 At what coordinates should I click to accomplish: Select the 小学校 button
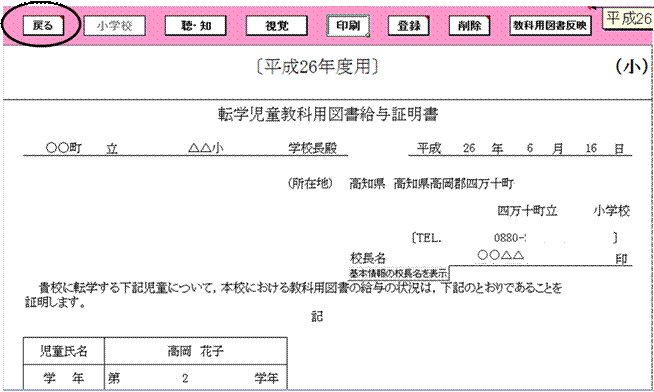pyautogui.click(x=114, y=26)
